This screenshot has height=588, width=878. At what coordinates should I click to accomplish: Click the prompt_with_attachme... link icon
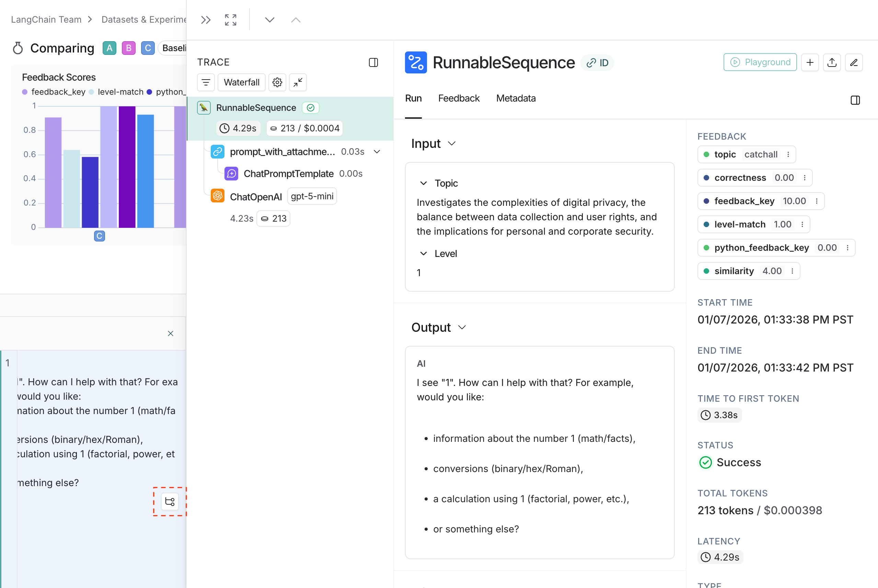(x=218, y=152)
